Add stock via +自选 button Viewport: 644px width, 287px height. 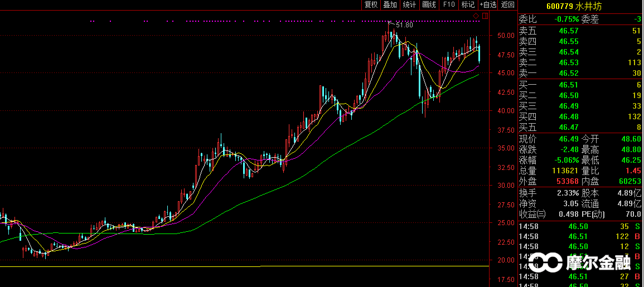pos(488,5)
